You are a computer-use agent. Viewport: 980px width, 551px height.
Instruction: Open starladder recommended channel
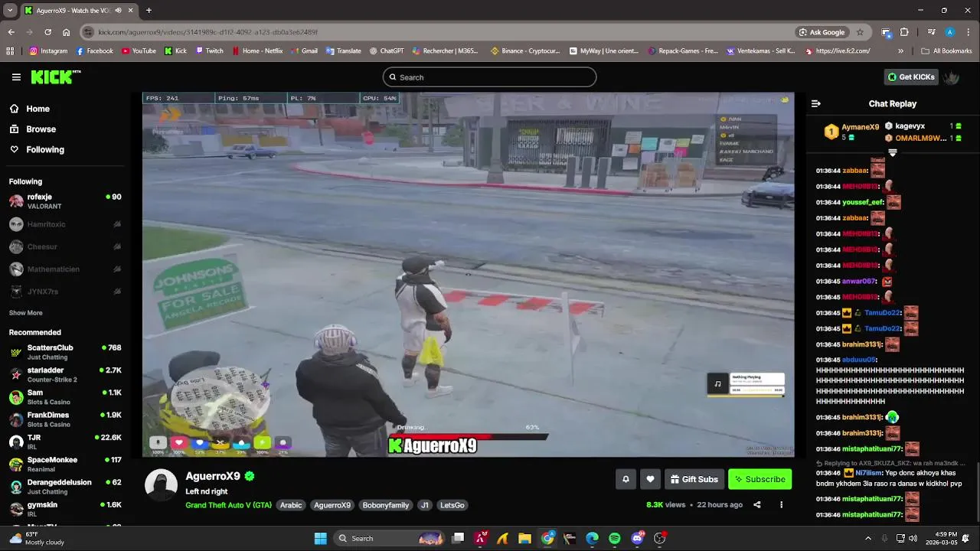click(65, 374)
